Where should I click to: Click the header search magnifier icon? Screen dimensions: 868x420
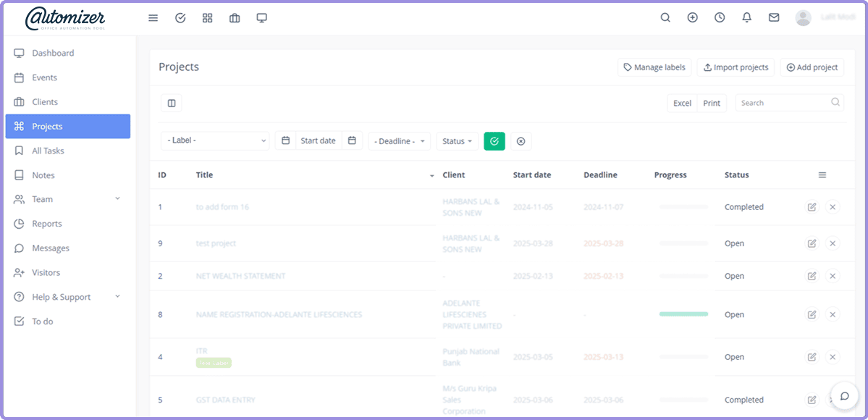pyautogui.click(x=665, y=18)
